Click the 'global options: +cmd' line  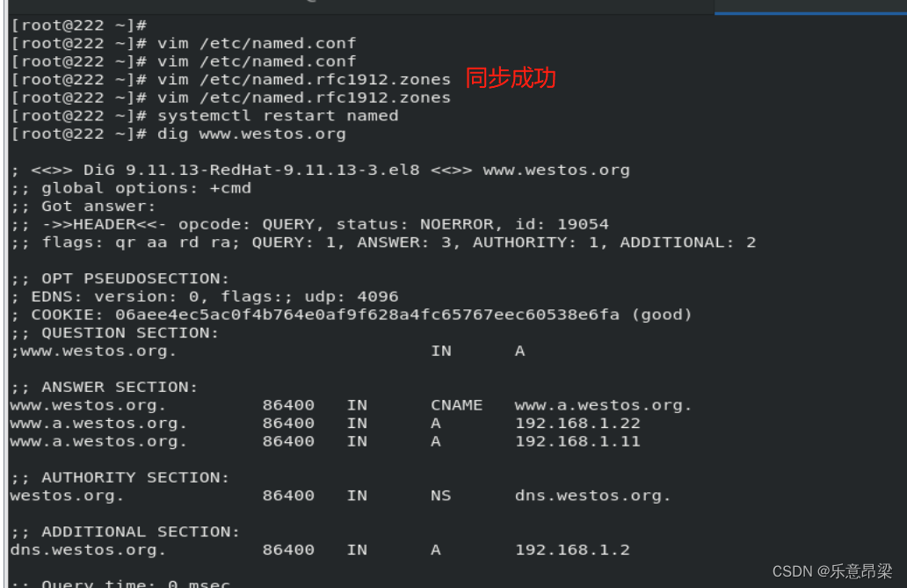[x=131, y=188]
